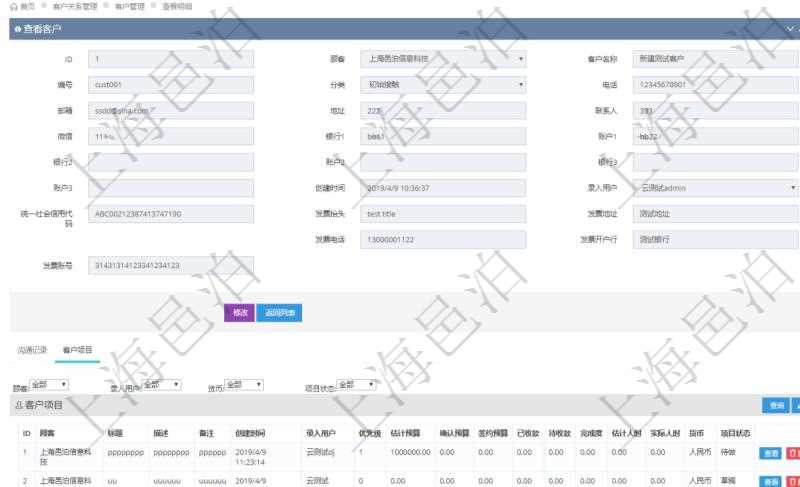Click the 发票抬头 field with test title
This screenshot has width=800, height=487.
(x=443, y=214)
